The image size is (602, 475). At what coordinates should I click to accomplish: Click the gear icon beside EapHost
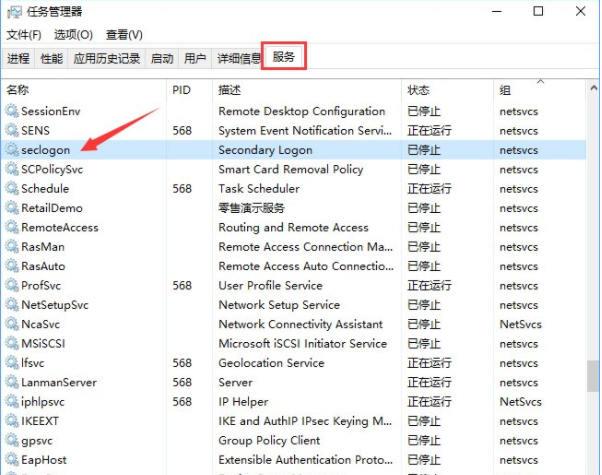pos(12,460)
